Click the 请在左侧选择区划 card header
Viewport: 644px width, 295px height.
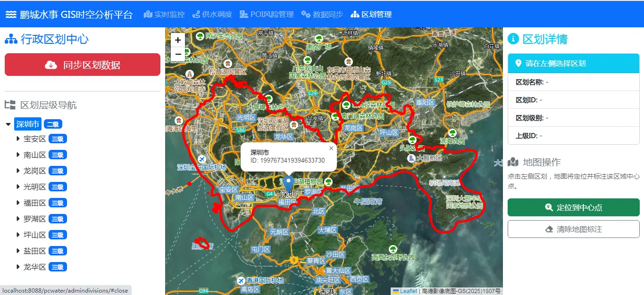573,63
